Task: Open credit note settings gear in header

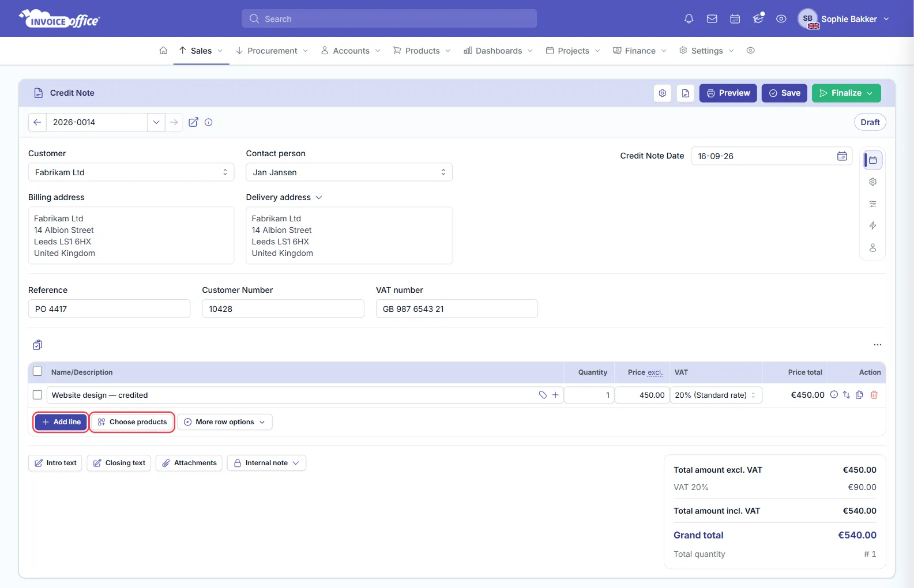Action: click(663, 93)
